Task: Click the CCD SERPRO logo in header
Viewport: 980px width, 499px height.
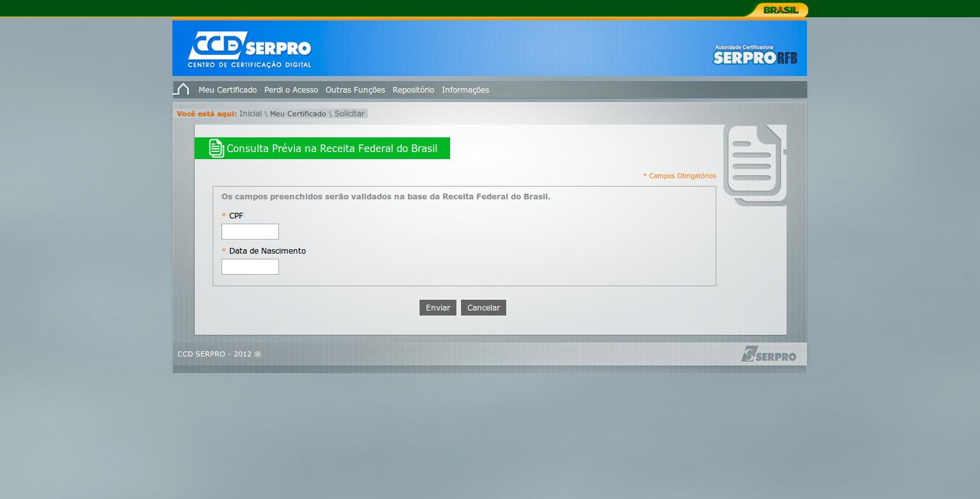Action: click(250, 49)
